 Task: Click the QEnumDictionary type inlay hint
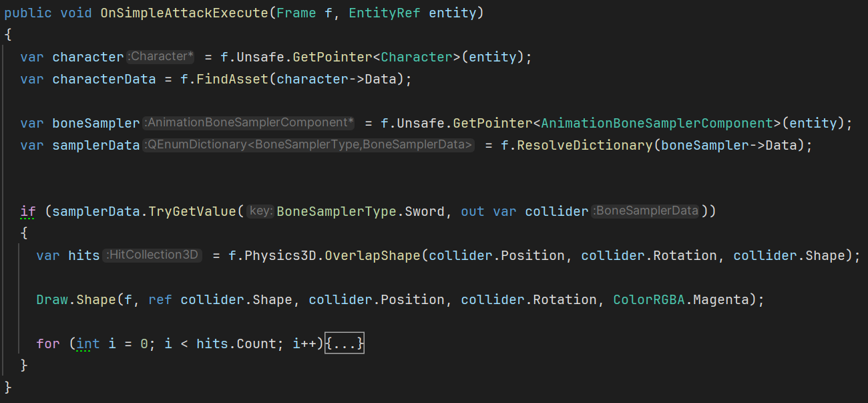pyautogui.click(x=308, y=145)
